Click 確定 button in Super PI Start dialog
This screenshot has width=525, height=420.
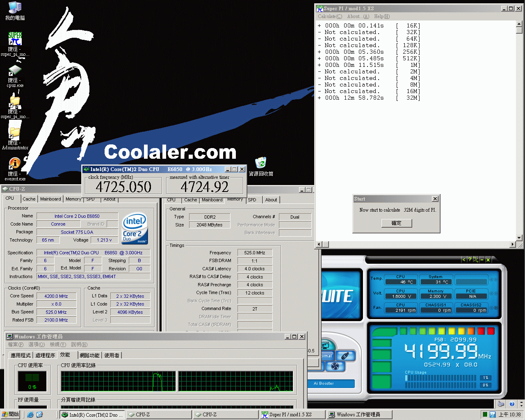click(x=396, y=223)
